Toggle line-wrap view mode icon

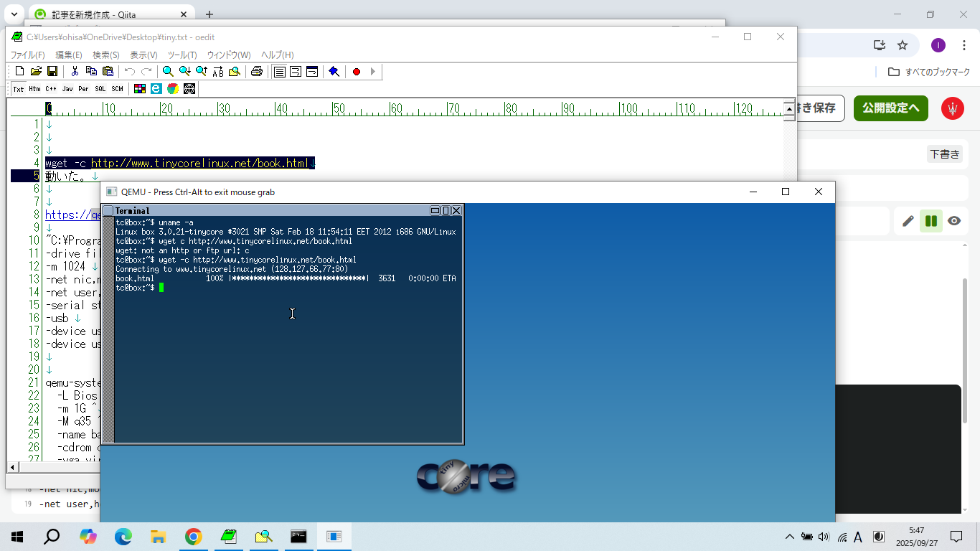296,71
